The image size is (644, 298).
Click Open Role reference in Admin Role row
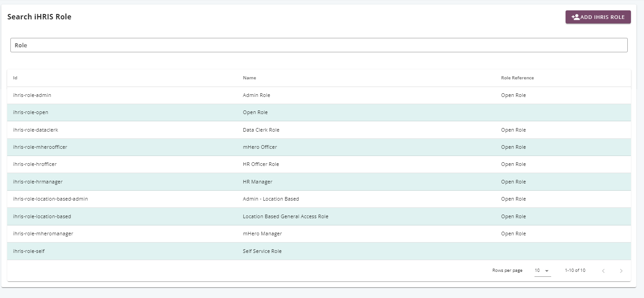pos(513,95)
